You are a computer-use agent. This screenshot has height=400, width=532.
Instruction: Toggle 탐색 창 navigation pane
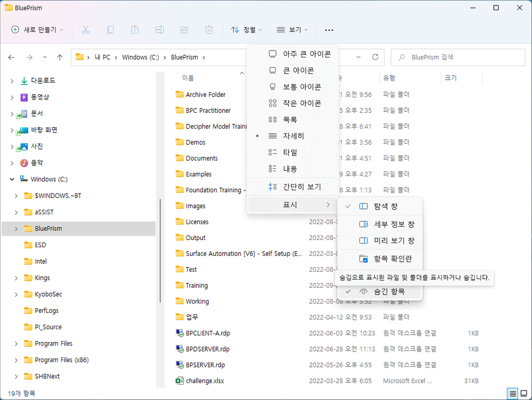point(380,206)
